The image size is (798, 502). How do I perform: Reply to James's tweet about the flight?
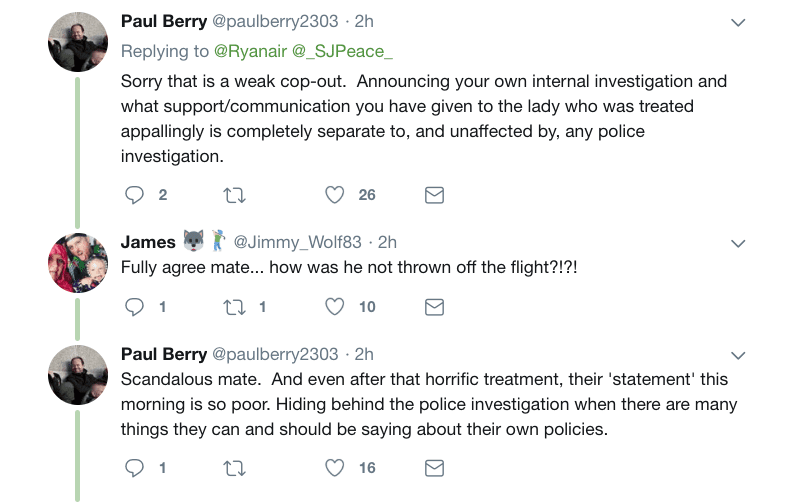coord(134,307)
